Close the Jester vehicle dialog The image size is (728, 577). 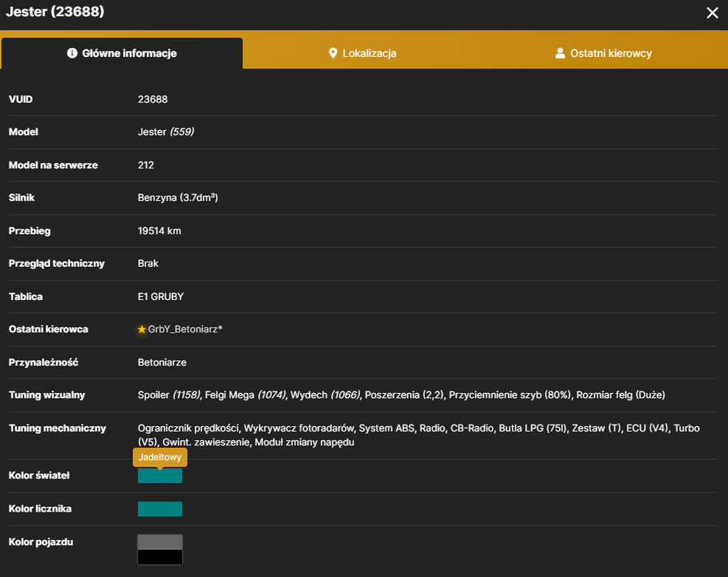(x=712, y=12)
